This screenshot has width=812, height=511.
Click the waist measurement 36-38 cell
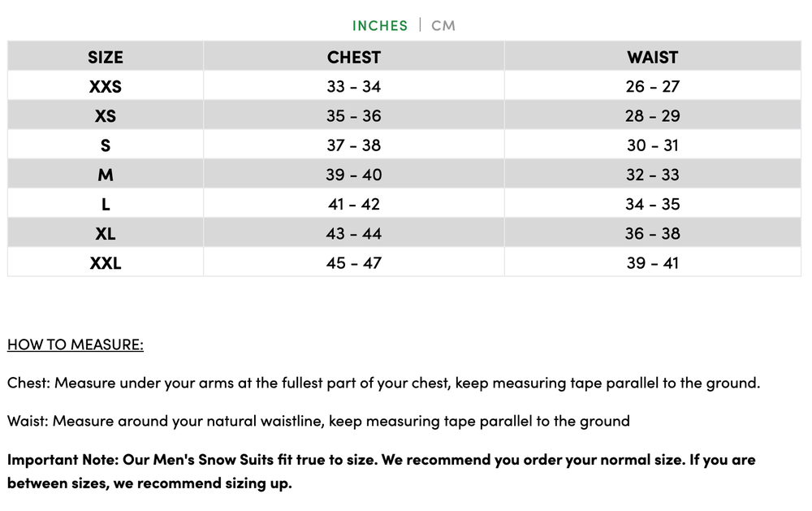(652, 233)
